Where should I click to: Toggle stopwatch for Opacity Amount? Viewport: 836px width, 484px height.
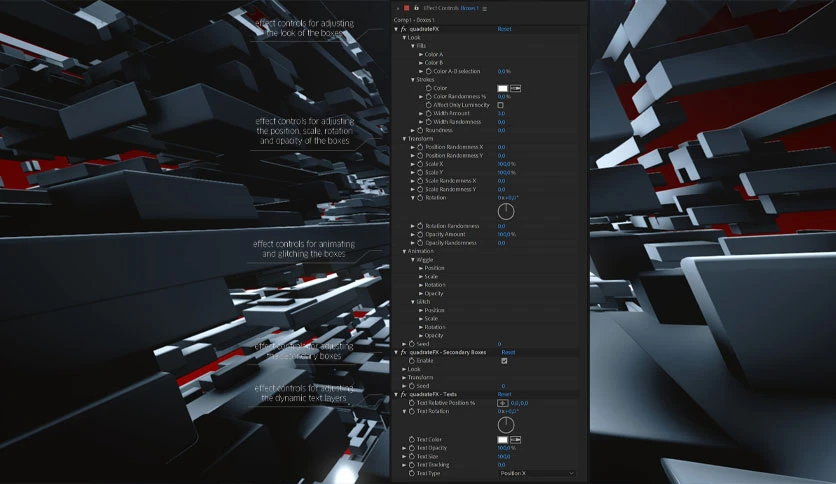(420, 234)
